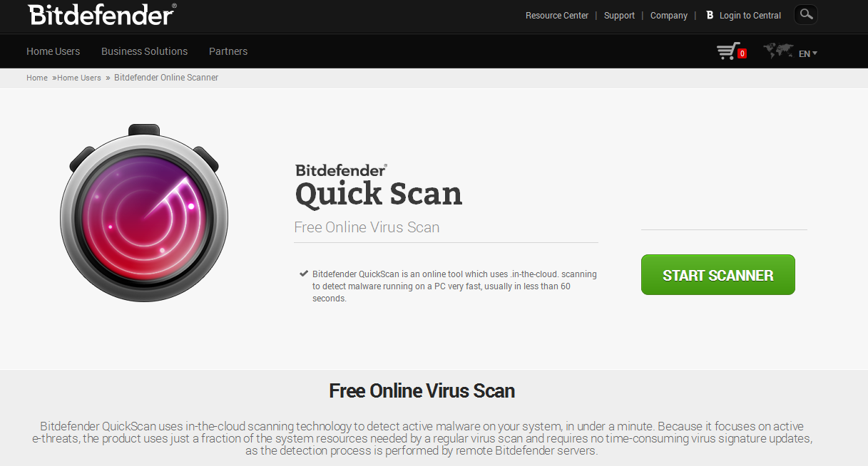Open Home Users in the breadcrumb

point(79,78)
